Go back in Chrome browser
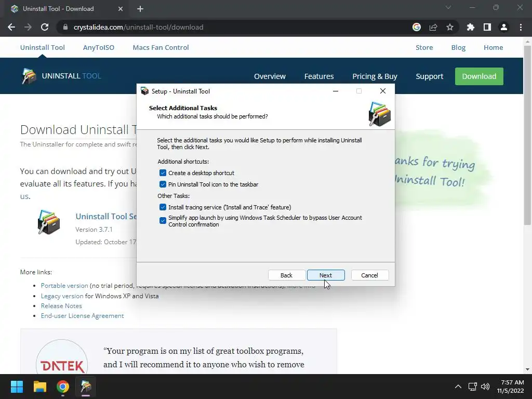The image size is (532, 399). [x=11, y=27]
